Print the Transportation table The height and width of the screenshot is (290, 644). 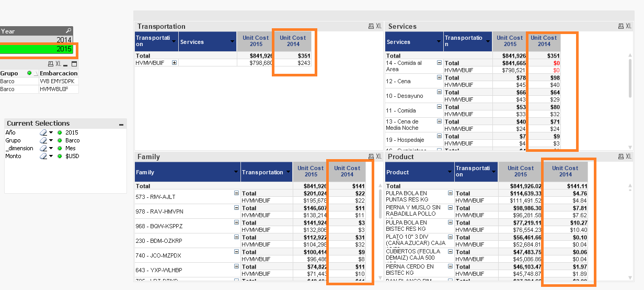[x=371, y=26]
